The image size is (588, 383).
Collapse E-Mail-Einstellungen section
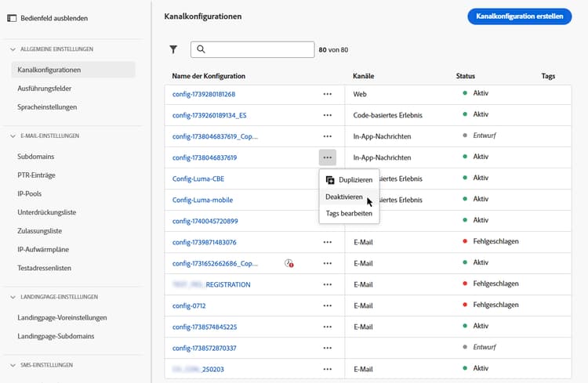pos(13,135)
